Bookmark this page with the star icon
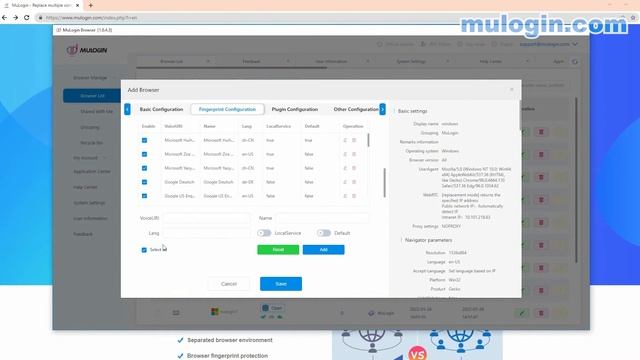This screenshot has width=640, height=360. [633, 18]
